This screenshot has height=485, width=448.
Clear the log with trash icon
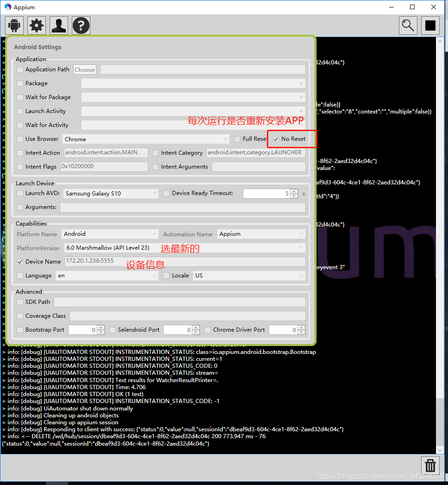(x=430, y=465)
